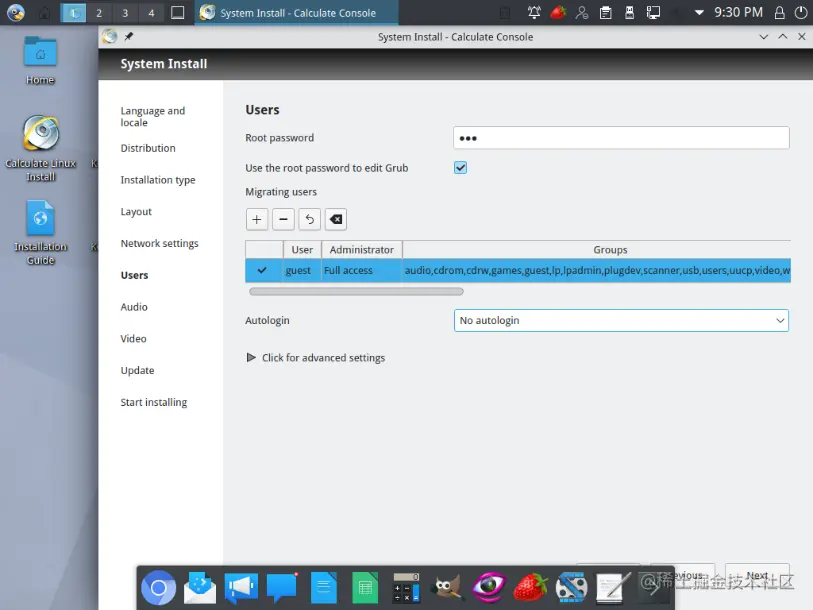Screen dimensions: 813x610
Task: Open the eye image viewer in the dock
Action: tap(488, 587)
